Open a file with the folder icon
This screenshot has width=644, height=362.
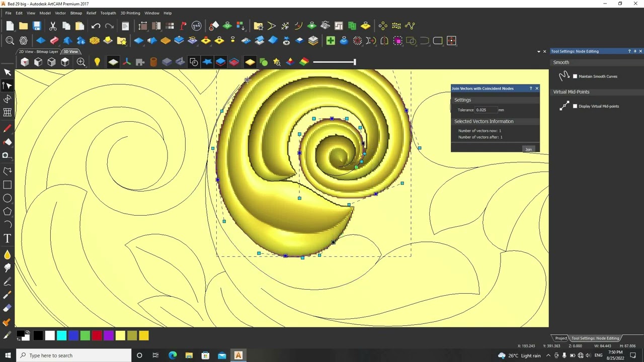(x=23, y=26)
